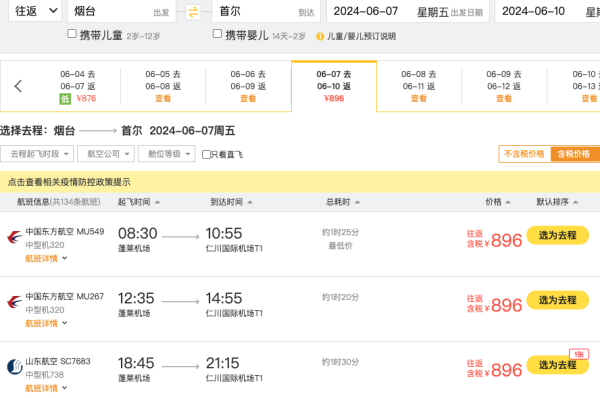The image size is (600, 398).
Task: Check the direct flights only box
Action: (x=206, y=154)
